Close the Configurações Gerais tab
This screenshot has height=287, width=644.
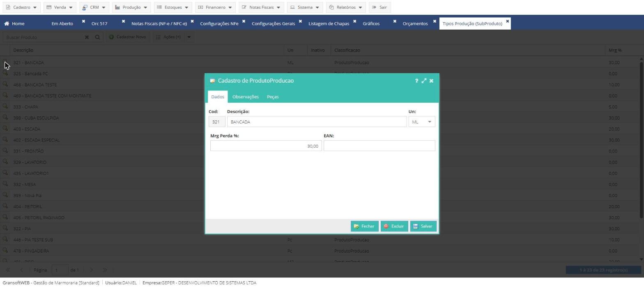300,21
